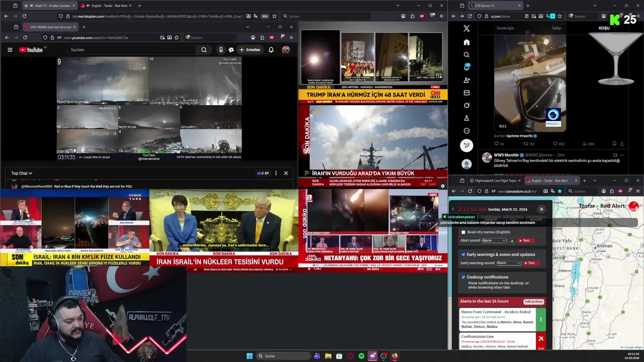Open YouTube notifications bell
This screenshot has height=362, width=644.
coord(271,50)
